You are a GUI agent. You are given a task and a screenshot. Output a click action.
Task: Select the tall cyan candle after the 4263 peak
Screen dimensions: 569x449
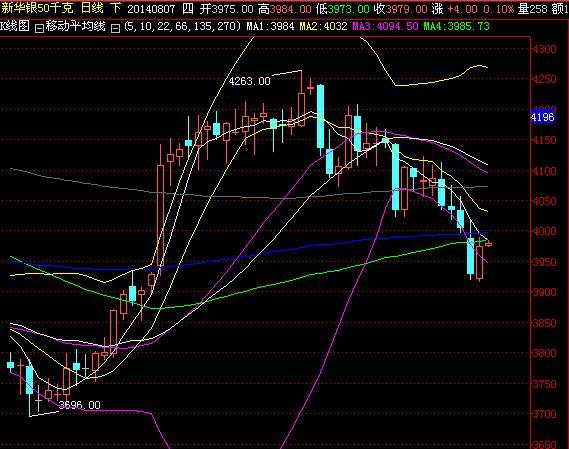point(320,117)
